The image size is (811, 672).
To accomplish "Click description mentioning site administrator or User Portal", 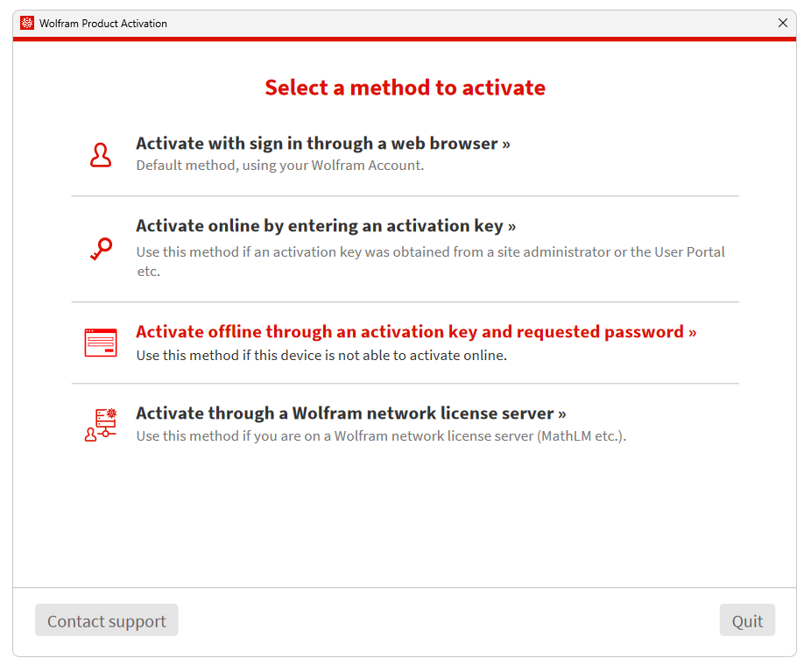I will tap(430, 261).
